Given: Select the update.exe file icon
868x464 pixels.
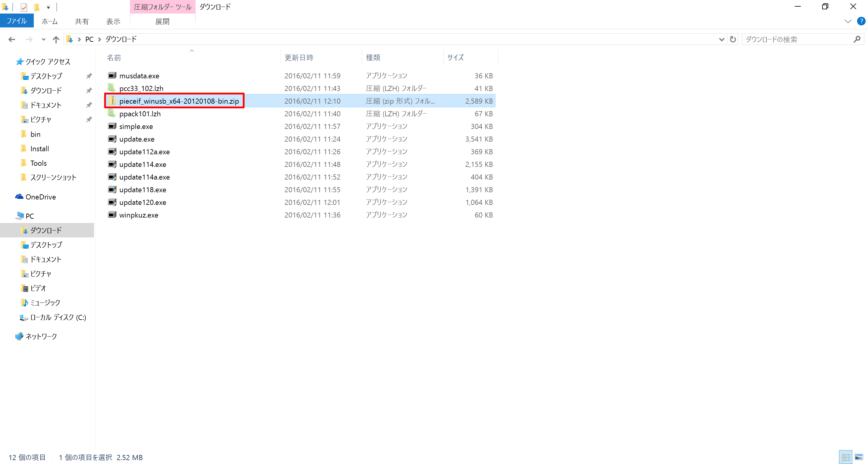Looking at the screenshot, I should tap(112, 139).
